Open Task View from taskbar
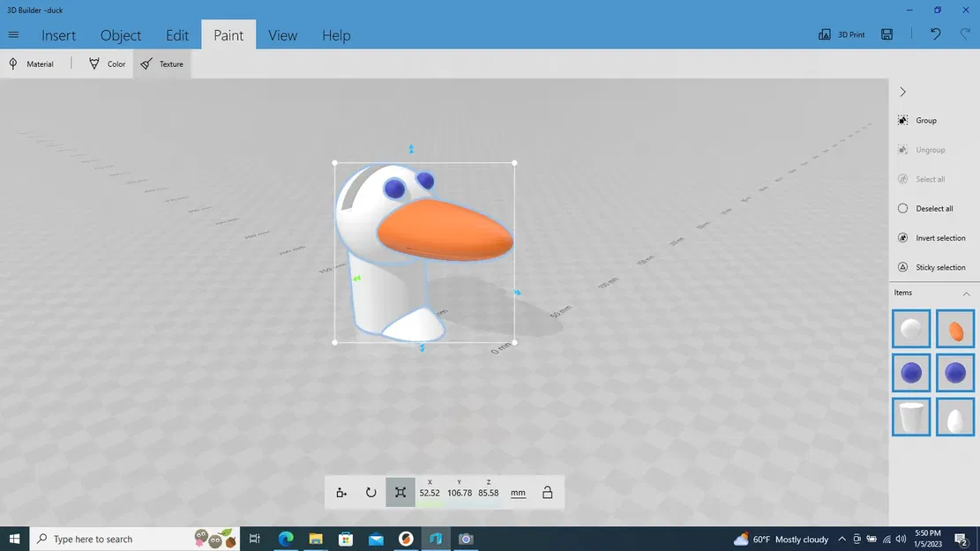The height and width of the screenshot is (551, 980). 254,539
